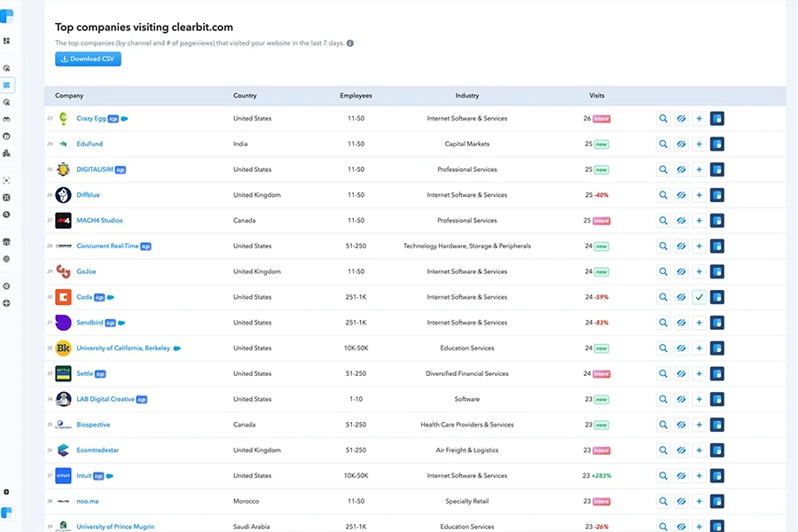Search icon in the Crazy Egg row
The height and width of the screenshot is (532, 798).
[x=663, y=119]
